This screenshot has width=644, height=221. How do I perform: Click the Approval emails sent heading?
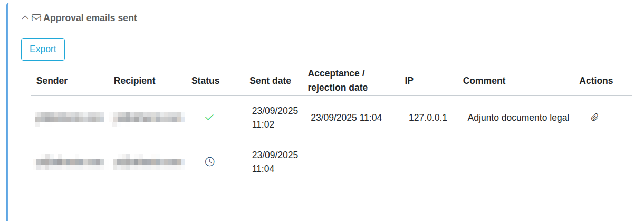pos(90,18)
